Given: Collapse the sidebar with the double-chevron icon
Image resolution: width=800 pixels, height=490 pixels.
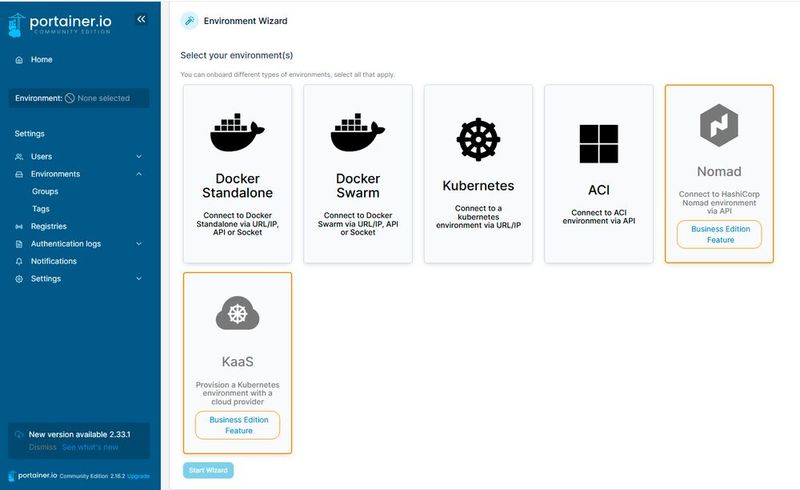Looking at the screenshot, I should click(141, 19).
